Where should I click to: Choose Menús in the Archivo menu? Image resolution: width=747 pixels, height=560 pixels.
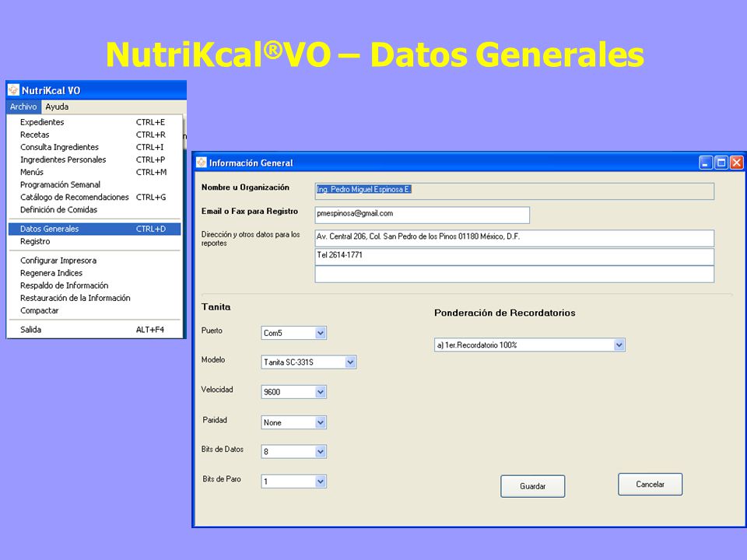[94, 172]
